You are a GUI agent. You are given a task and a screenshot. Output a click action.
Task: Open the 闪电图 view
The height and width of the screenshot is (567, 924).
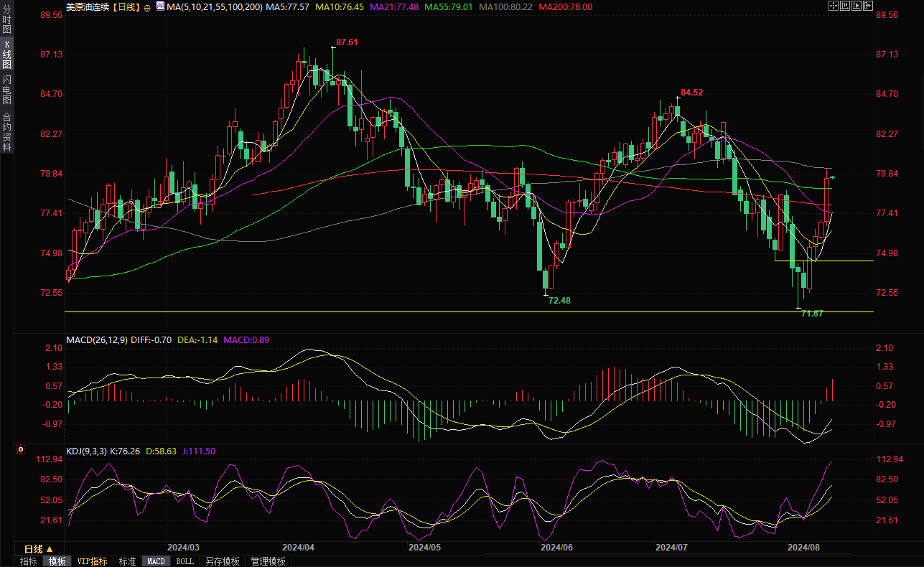point(6,90)
